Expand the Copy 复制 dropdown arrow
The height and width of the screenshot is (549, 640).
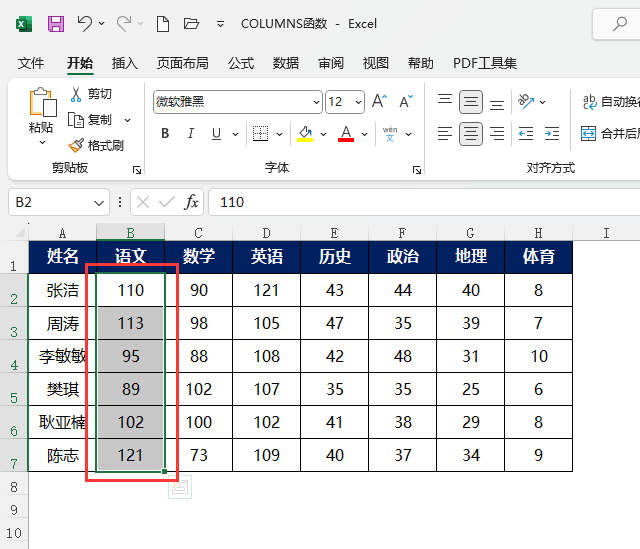pyautogui.click(x=127, y=120)
